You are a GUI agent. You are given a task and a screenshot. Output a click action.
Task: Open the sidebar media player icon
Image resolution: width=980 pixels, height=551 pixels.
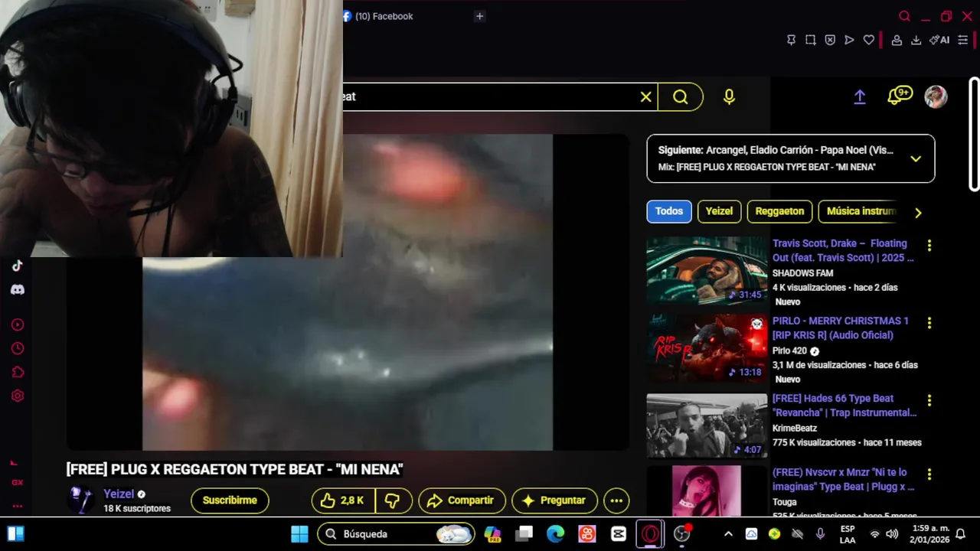18,324
